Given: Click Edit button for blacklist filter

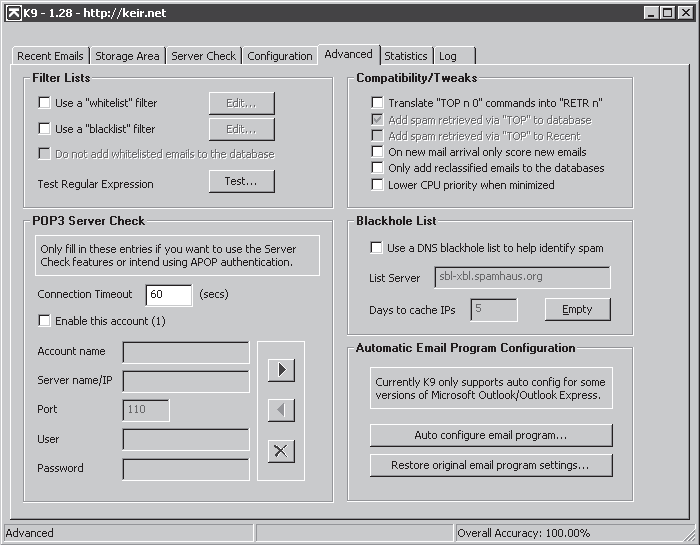Looking at the screenshot, I should pos(242,129).
